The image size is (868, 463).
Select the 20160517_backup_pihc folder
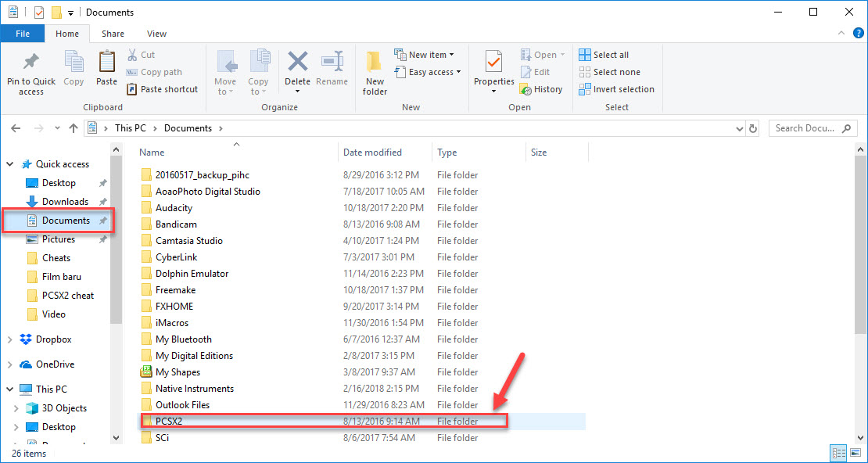[x=203, y=175]
